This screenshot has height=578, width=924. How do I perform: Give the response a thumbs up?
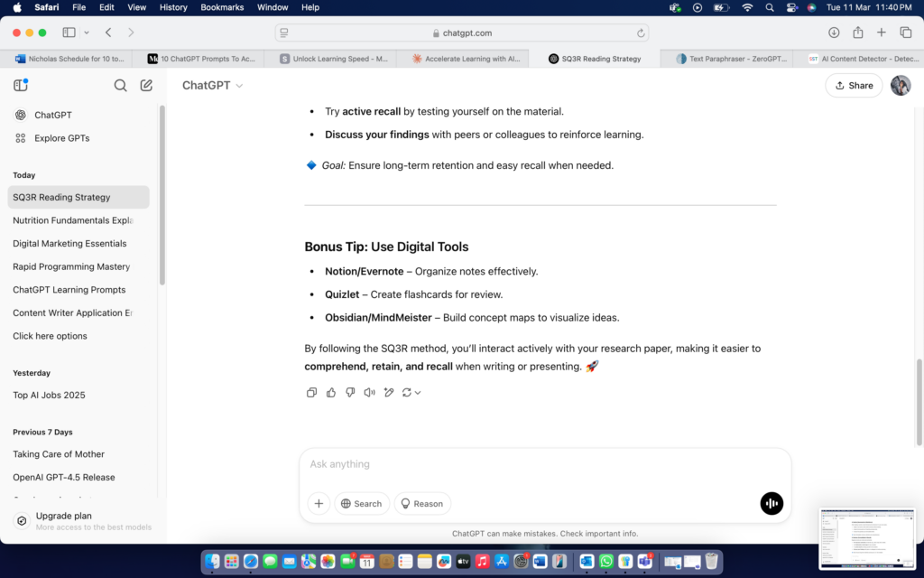tap(331, 393)
